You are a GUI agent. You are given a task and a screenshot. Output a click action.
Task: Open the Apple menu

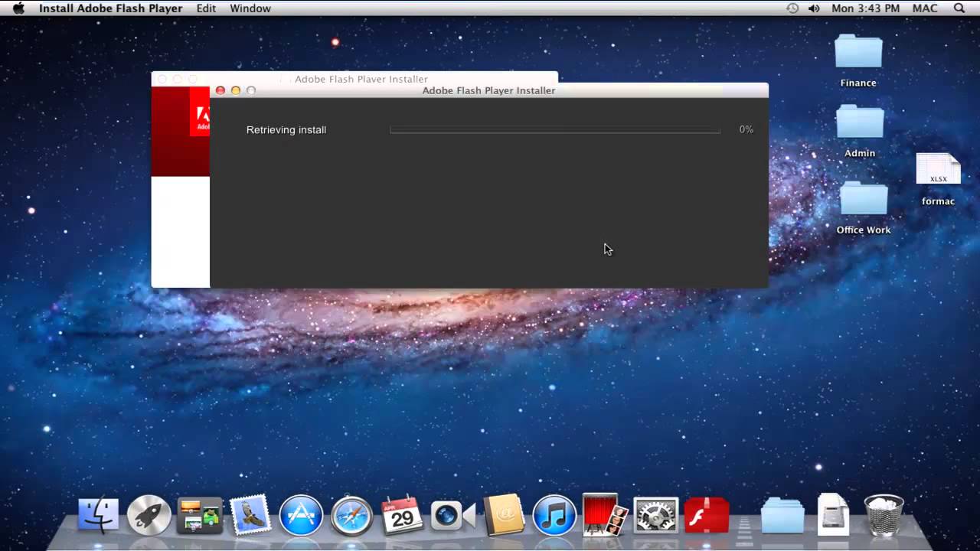pyautogui.click(x=18, y=8)
